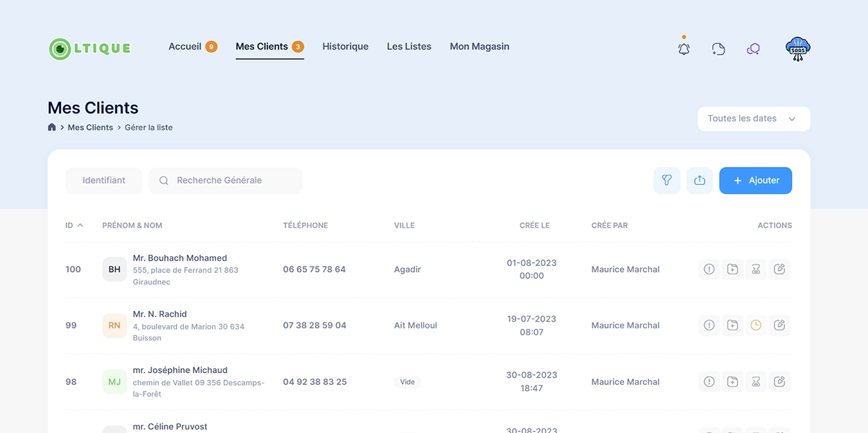Go to Mon Magasin tab
Image resolution: width=868 pixels, height=433 pixels.
[479, 46]
